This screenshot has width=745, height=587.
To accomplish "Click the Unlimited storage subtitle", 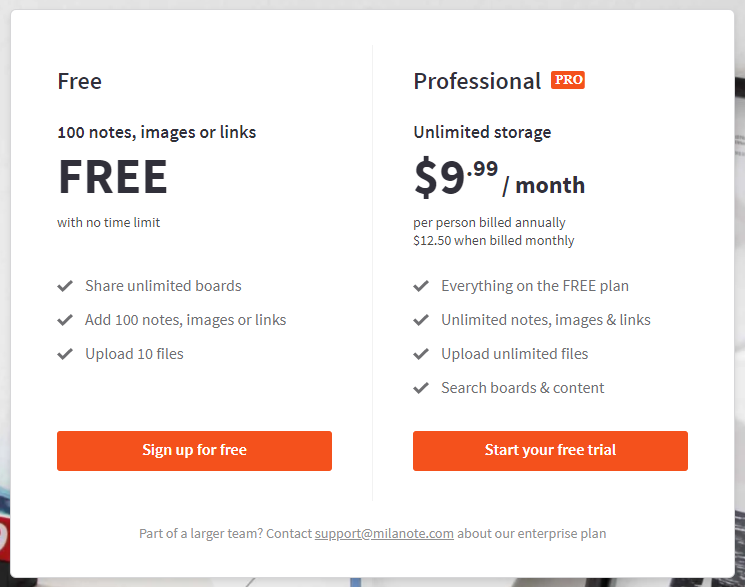I will click(x=482, y=132).
